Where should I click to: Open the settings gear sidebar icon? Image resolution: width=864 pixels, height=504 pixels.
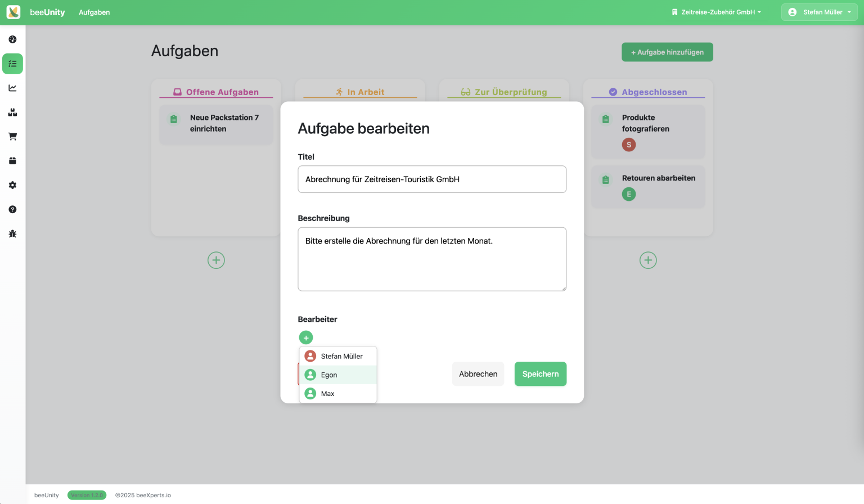(x=12, y=185)
